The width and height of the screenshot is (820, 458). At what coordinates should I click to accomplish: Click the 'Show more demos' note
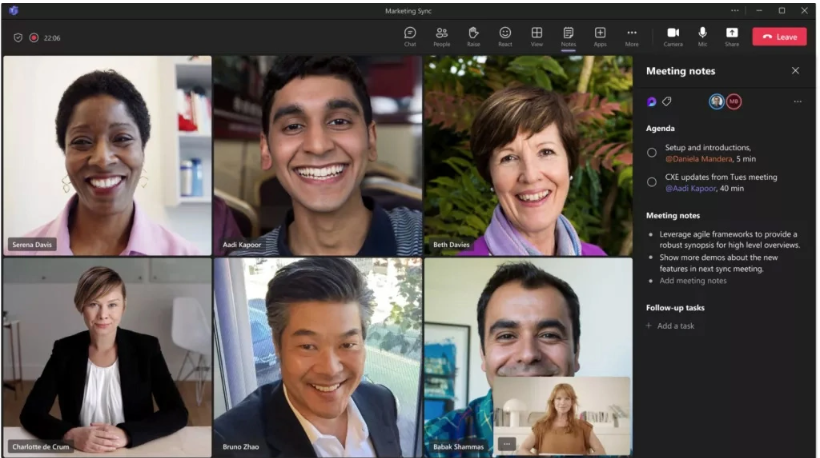[719, 263]
